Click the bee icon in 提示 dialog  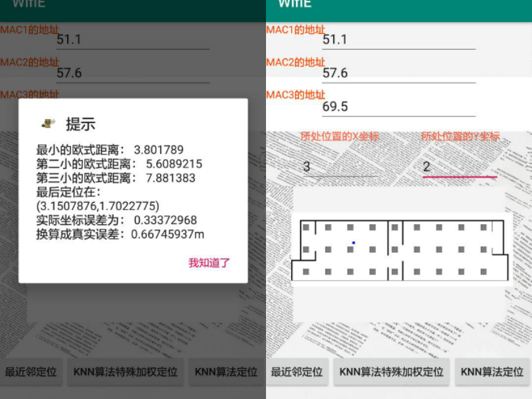[48, 123]
